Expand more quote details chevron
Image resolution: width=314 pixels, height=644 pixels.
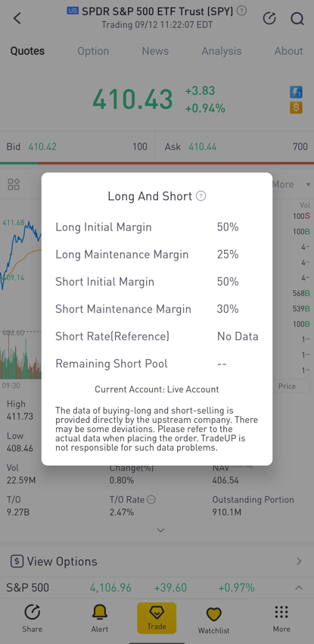tap(160, 530)
